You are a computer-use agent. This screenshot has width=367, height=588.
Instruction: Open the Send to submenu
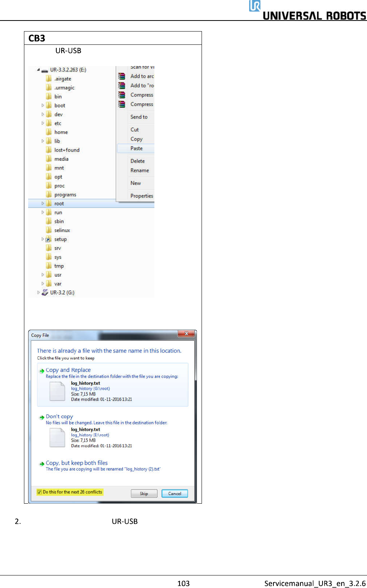tap(136, 117)
